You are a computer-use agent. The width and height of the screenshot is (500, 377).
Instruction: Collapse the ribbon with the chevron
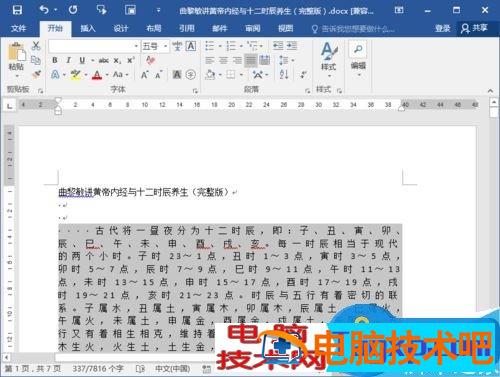click(490, 90)
